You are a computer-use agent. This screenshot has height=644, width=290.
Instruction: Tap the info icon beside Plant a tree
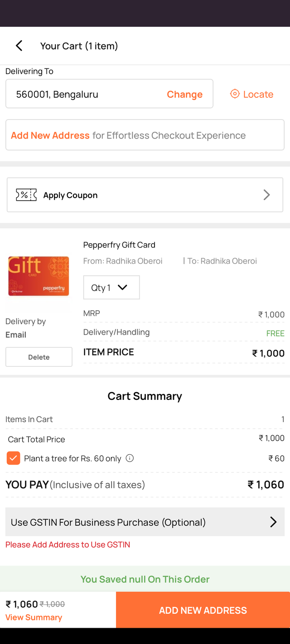click(x=130, y=458)
